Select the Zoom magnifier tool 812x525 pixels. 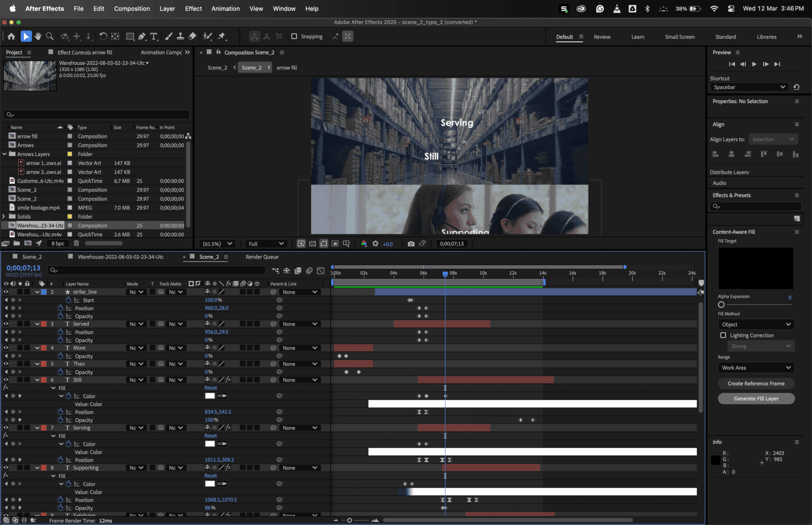(x=50, y=36)
